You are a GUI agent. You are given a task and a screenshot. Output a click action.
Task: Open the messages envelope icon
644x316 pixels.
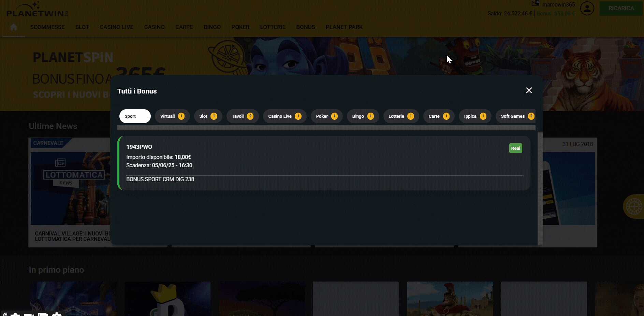point(535,4)
